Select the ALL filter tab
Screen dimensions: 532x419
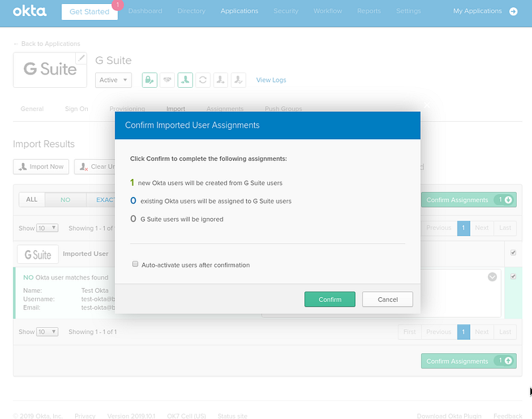tap(32, 200)
